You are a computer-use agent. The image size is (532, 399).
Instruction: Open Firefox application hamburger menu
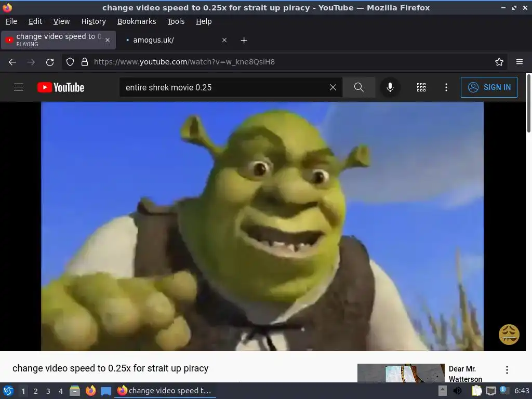point(520,62)
